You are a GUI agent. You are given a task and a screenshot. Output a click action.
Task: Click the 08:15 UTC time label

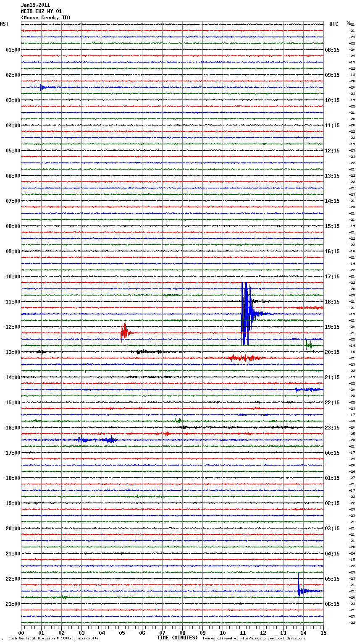332,50
